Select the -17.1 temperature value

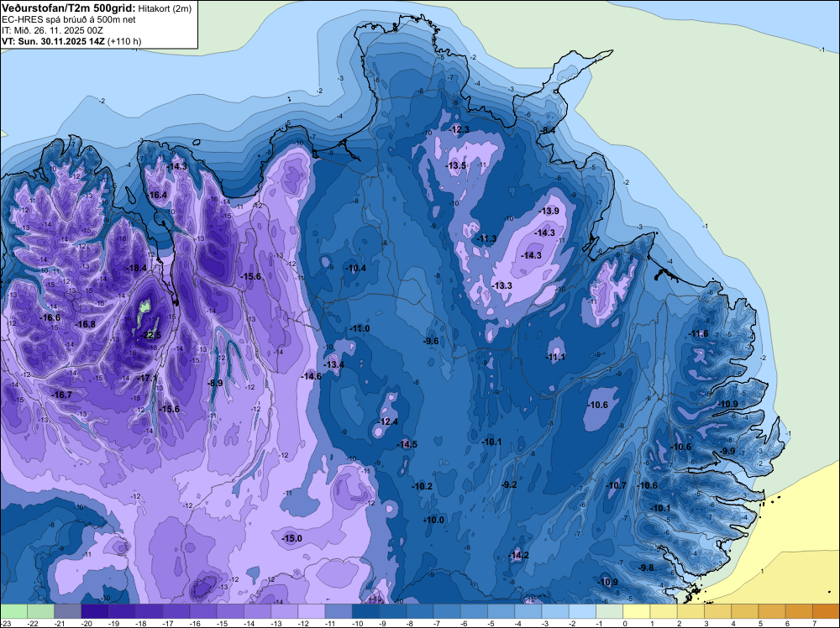146,378
